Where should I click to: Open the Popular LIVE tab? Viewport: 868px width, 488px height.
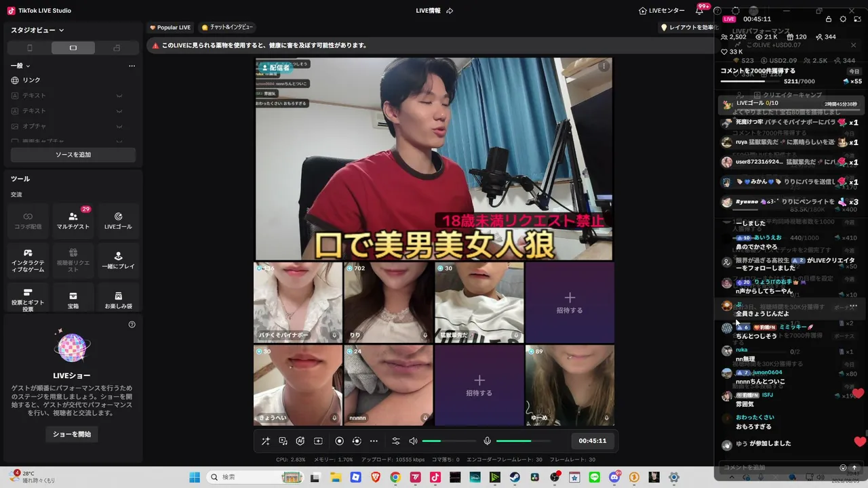[170, 28]
